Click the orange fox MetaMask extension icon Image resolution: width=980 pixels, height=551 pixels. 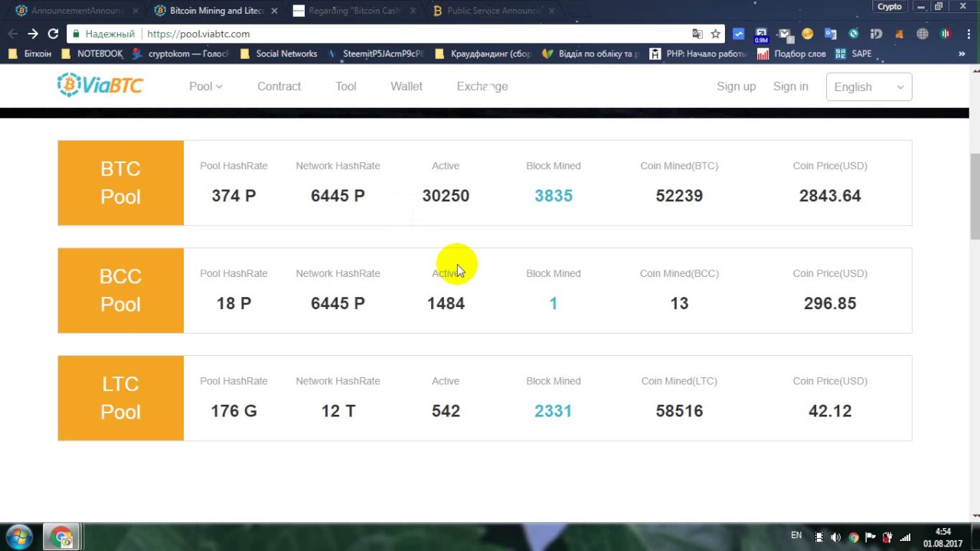(x=899, y=34)
